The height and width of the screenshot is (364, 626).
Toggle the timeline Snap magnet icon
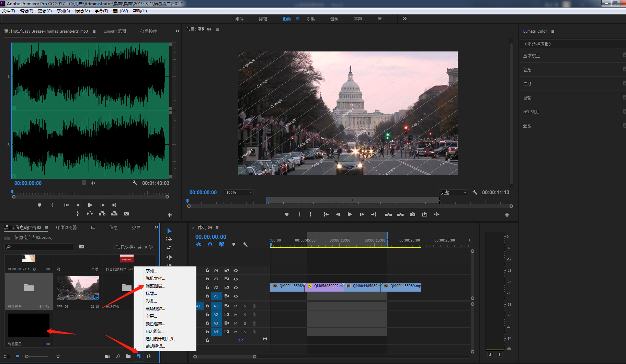click(x=210, y=244)
